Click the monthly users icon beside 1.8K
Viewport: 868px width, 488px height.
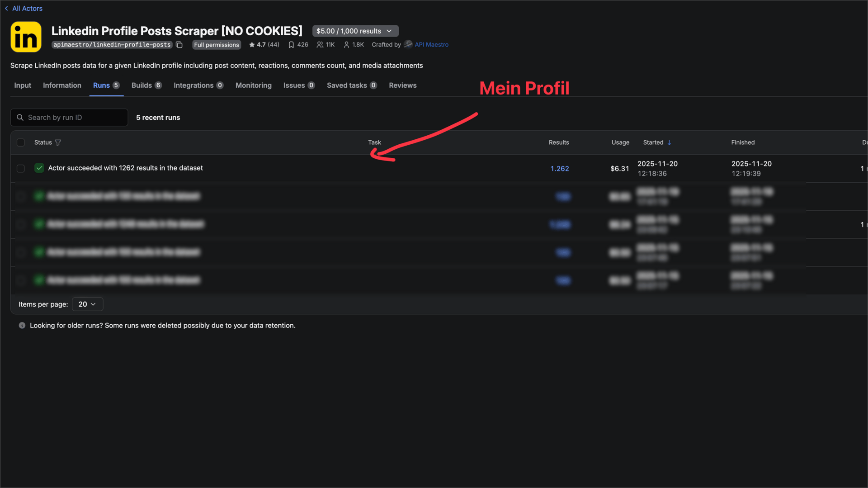346,45
